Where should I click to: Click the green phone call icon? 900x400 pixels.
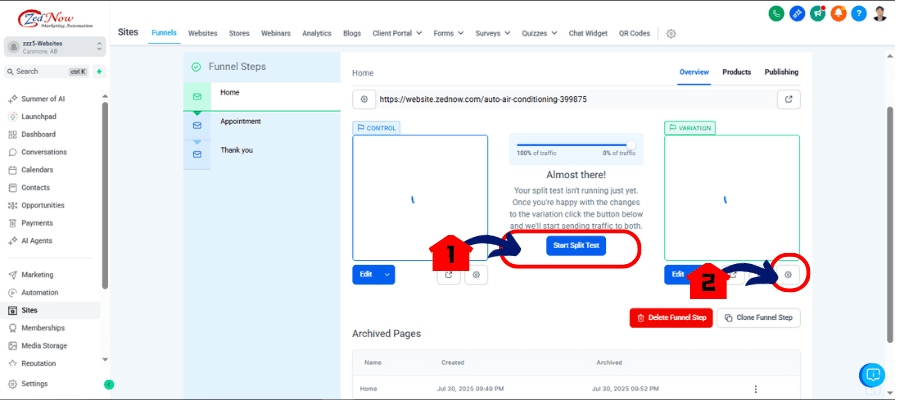click(776, 14)
